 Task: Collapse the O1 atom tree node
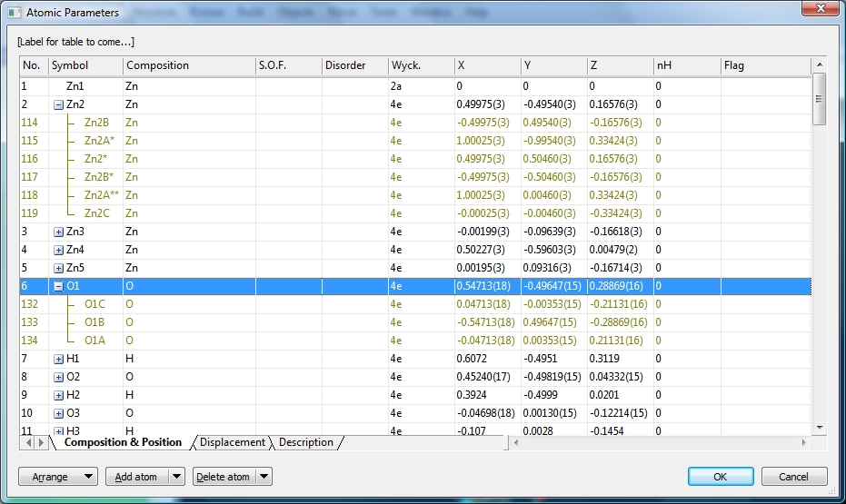coord(59,286)
